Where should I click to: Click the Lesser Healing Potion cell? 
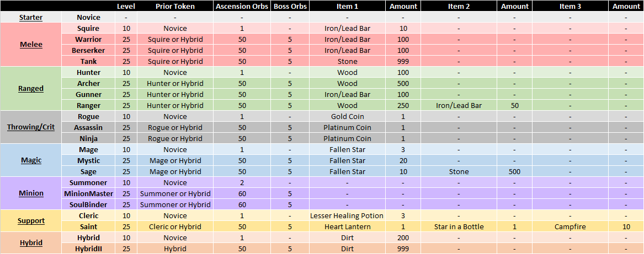[x=348, y=215]
